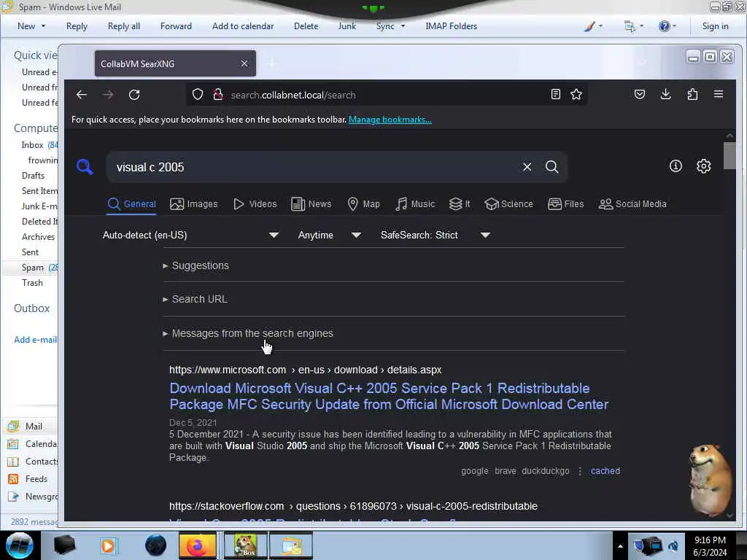Screen dimensions: 747x560
Task: Switch to the Videos search category
Action: [x=255, y=204]
